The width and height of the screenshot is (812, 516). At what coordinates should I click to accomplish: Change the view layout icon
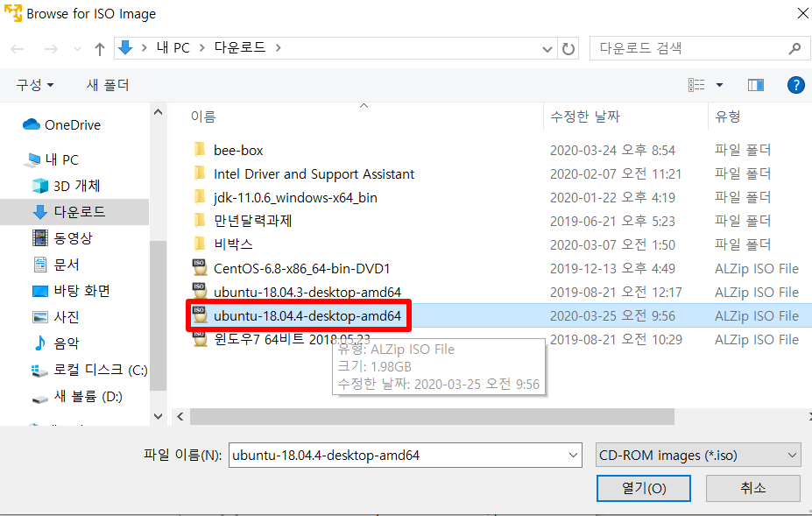coord(696,84)
